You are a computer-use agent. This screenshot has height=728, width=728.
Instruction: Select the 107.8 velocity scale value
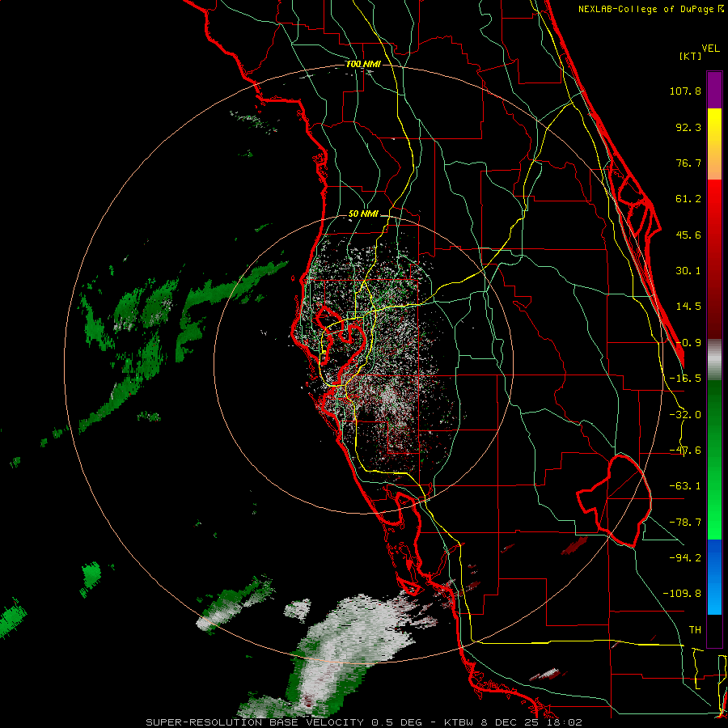pos(685,91)
